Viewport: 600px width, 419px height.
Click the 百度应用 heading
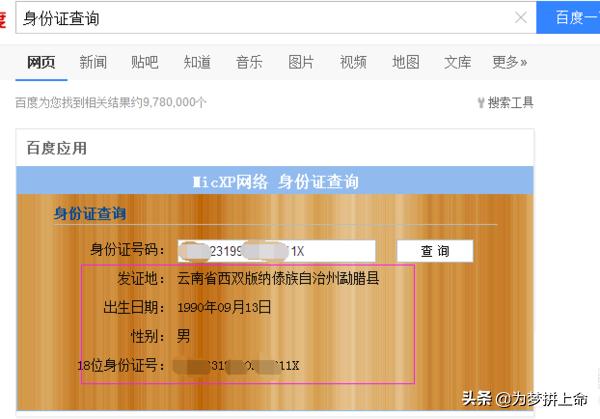point(57,148)
